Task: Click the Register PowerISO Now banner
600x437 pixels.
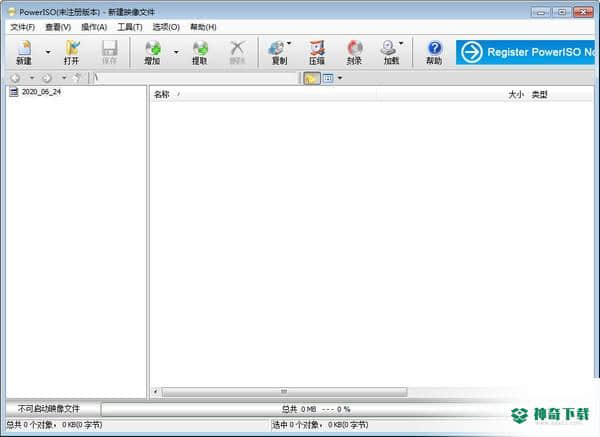Action: coord(525,52)
